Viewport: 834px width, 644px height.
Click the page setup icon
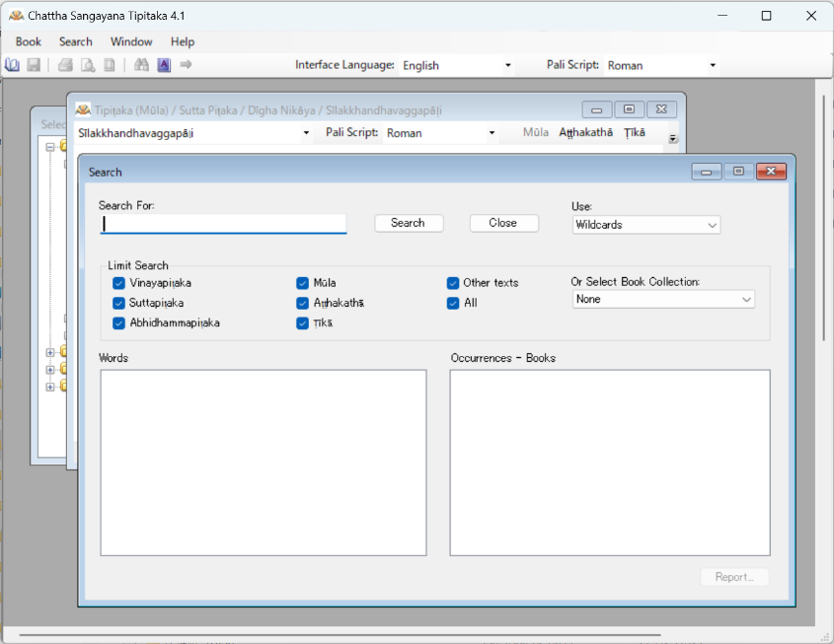pos(109,65)
